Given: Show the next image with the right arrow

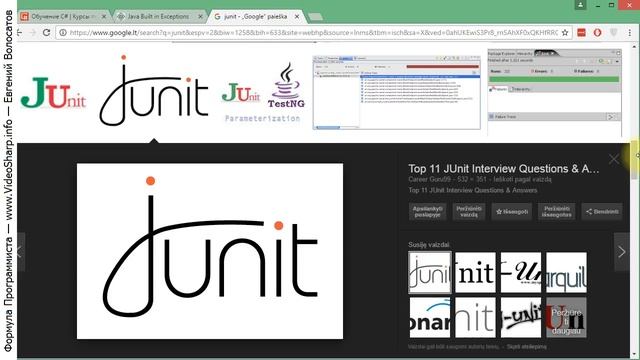Looking at the screenshot, I should pyautogui.click(x=622, y=252).
